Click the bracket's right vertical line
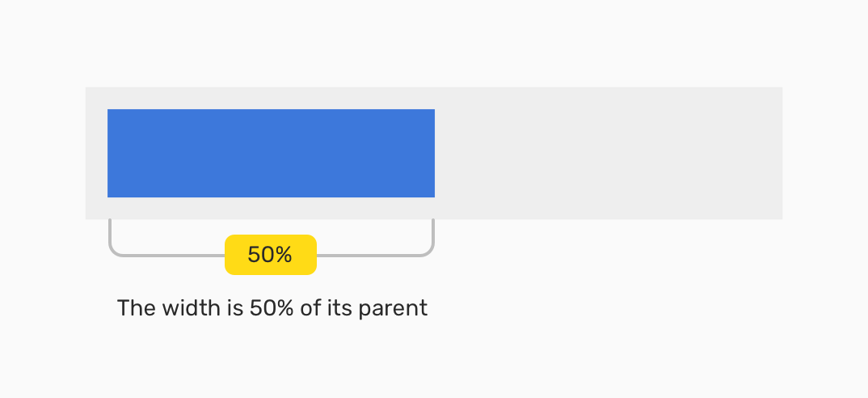868x398 pixels. [434, 233]
